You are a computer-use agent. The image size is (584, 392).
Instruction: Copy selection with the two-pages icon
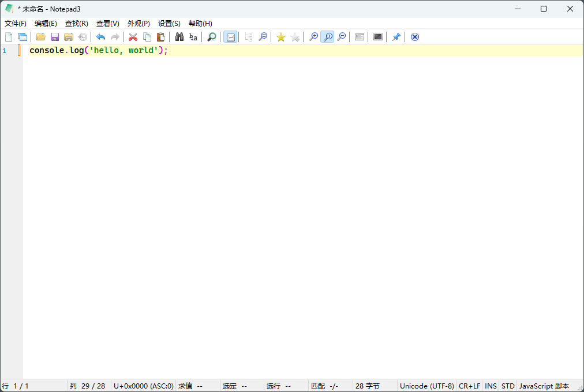coord(147,37)
